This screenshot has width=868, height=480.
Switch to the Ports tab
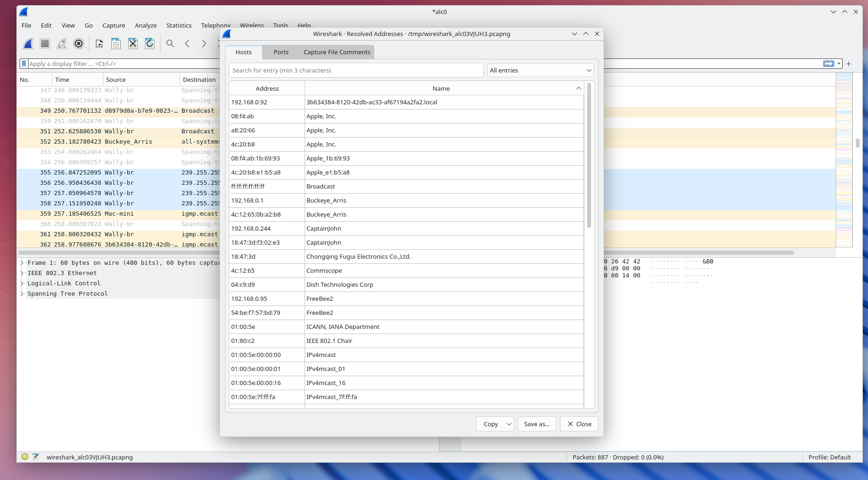(x=281, y=52)
